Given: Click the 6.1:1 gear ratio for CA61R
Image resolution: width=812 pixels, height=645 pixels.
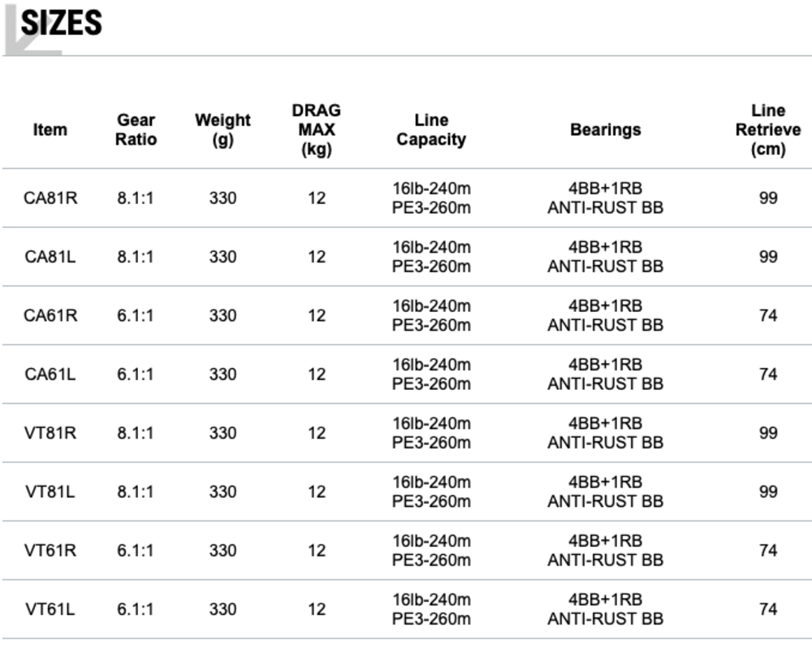Looking at the screenshot, I should click(136, 315).
